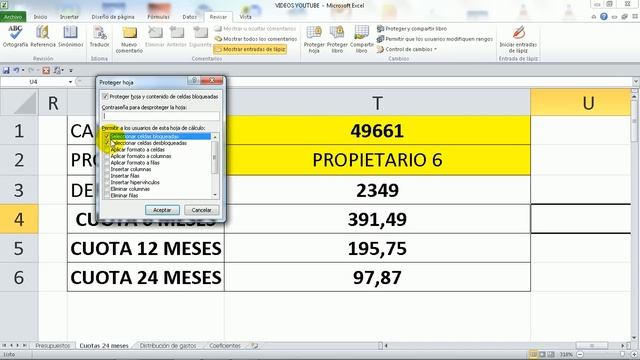This screenshot has width=640, height=360.
Task: Enable Aplicar formato a columnas
Action: pos(107,156)
